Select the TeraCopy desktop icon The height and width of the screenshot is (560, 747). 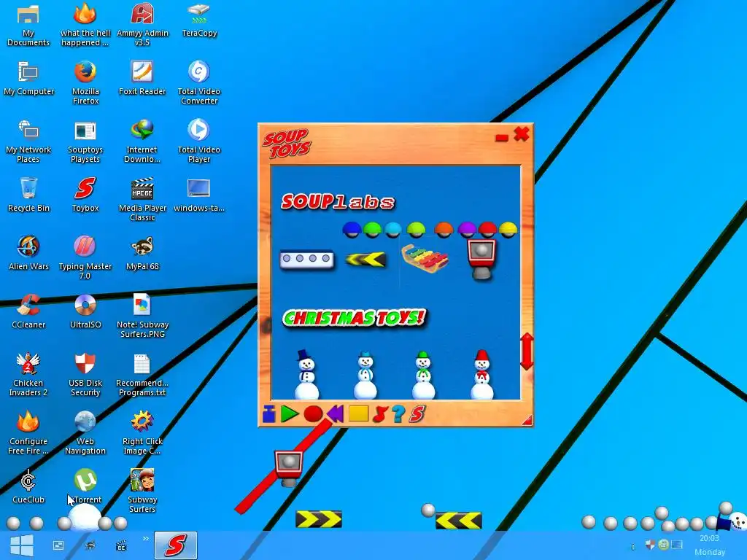(199, 20)
